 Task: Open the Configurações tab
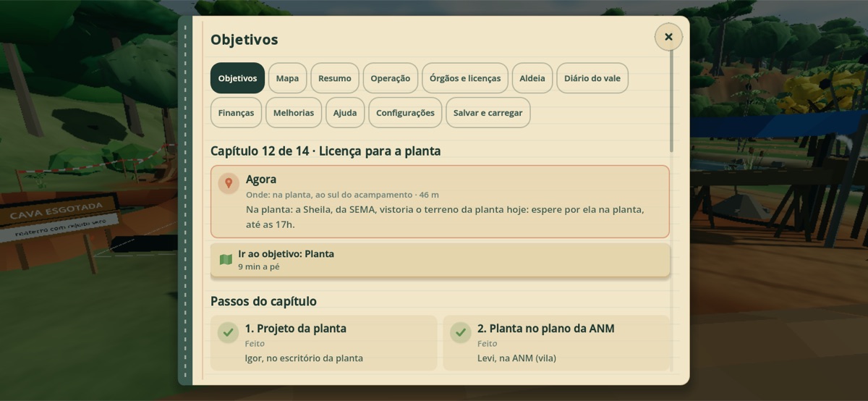405,113
